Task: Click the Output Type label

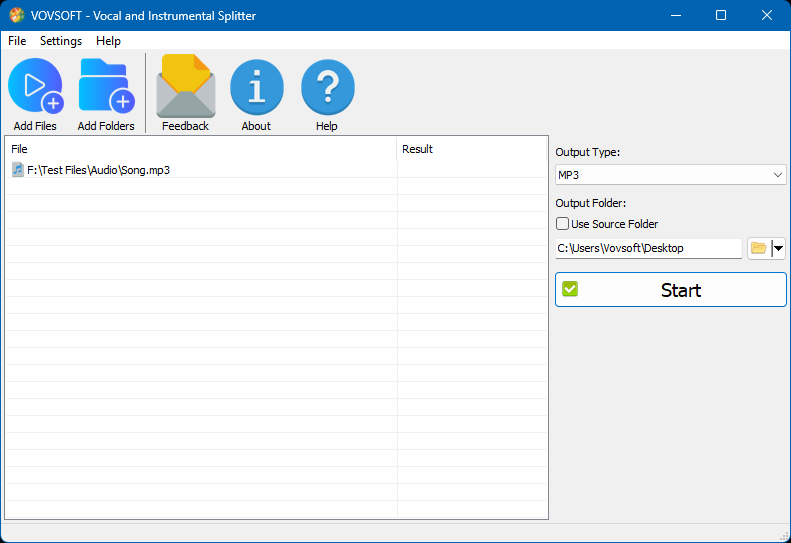Action: tap(588, 152)
